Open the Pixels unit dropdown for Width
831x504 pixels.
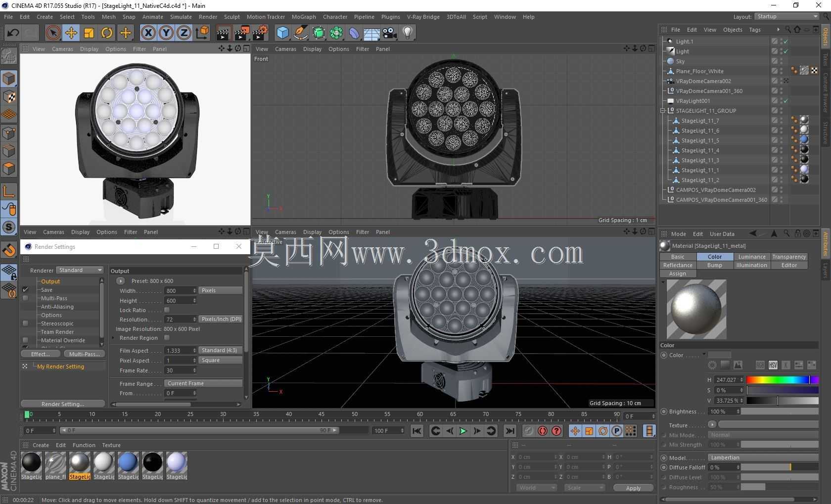(x=221, y=290)
